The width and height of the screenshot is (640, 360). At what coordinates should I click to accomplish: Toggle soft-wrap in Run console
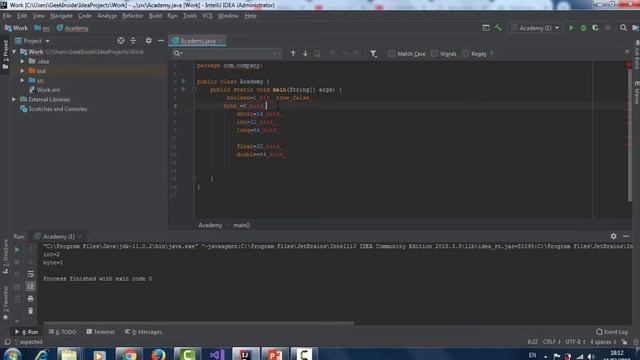(30, 274)
